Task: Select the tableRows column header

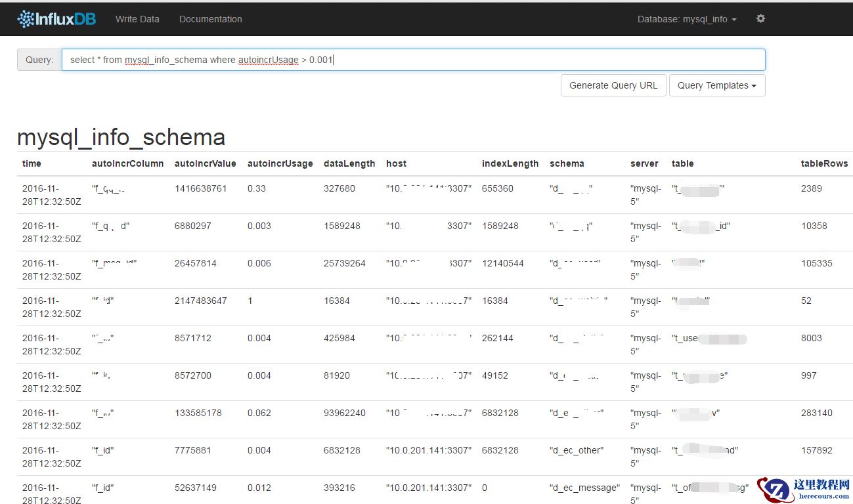Action: 824,163
